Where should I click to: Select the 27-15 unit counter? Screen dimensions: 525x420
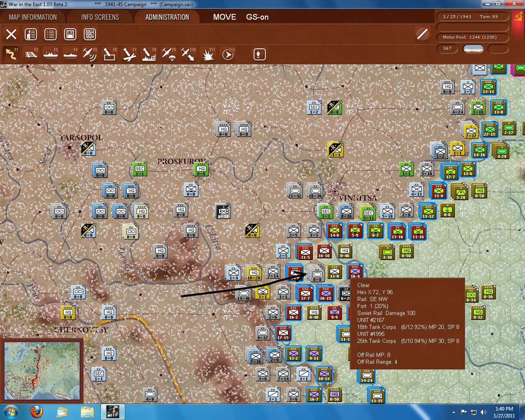point(489,129)
